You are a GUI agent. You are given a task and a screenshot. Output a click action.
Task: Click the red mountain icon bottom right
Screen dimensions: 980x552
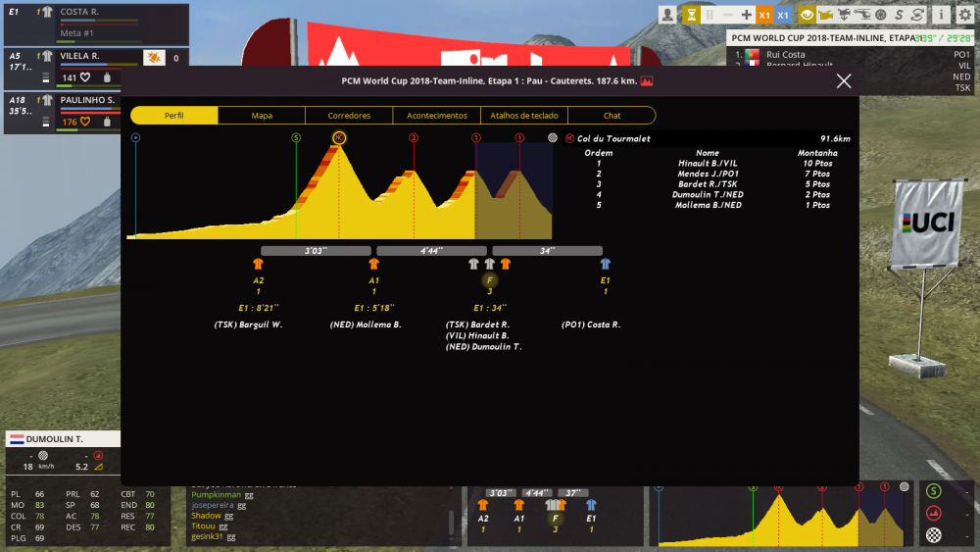[934, 513]
